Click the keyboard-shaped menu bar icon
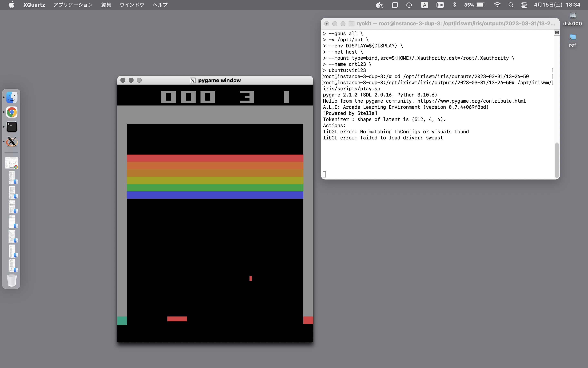 [x=440, y=5]
